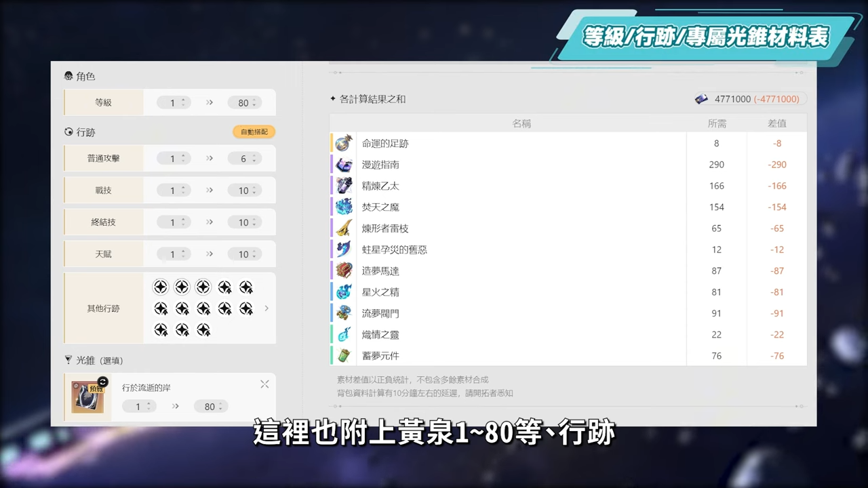The width and height of the screenshot is (868, 488).
Task: Click the 精煉乙太 material icon
Action: point(344,186)
